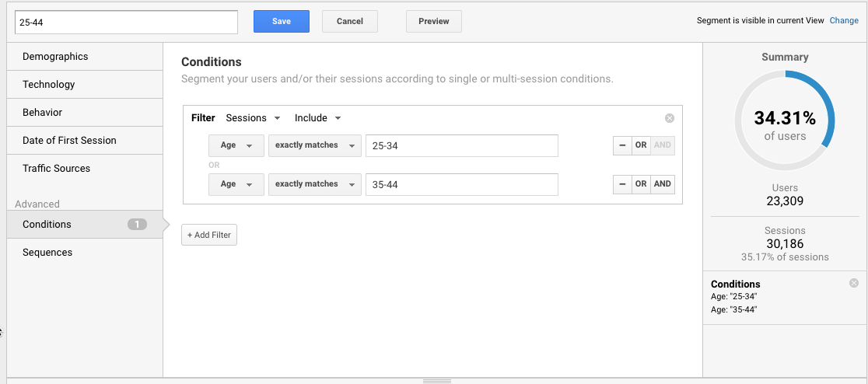The image size is (868, 384).
Task: Click minus button on the 25-34 row
Action: 622,145
